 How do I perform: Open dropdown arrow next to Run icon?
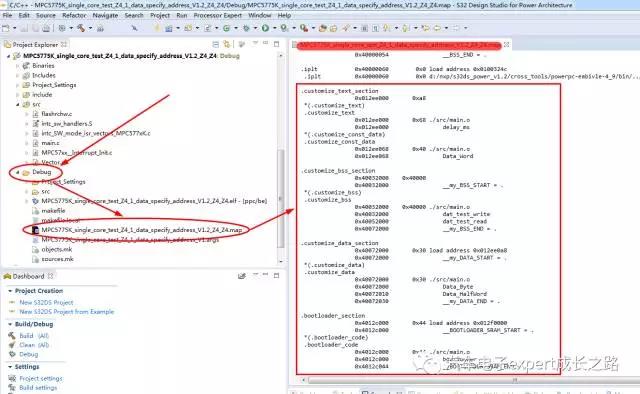click(x=274, y=28)
